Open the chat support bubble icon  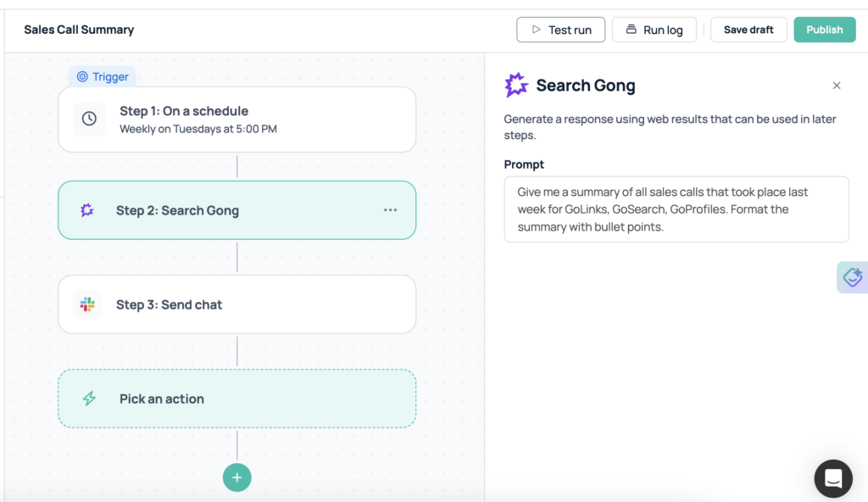point(832,478)
